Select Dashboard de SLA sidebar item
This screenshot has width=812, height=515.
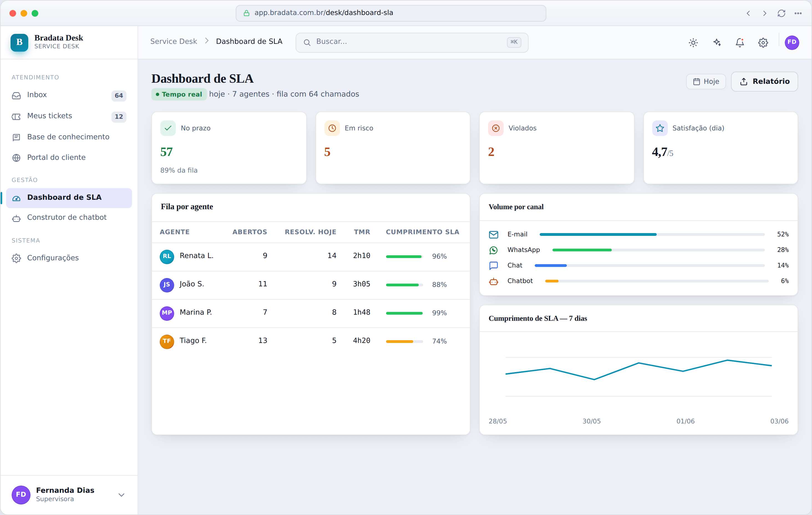tap(69, 198)
